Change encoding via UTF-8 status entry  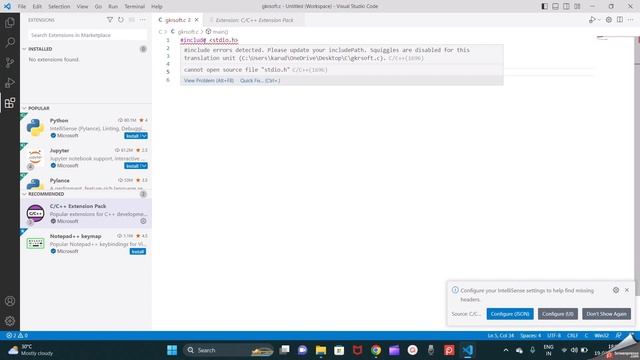pyautogui.click(x=553, y=336)
